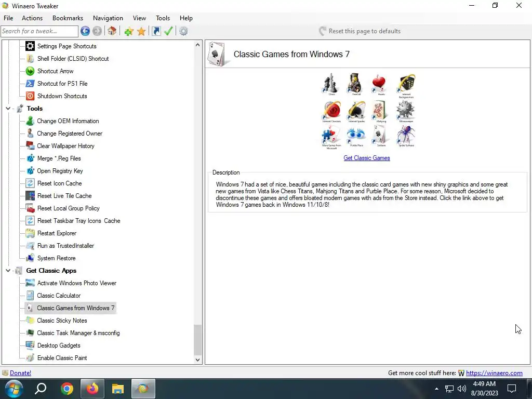The height and width of the screenshot is (399, 532).
Task: Click the Open Registry Key icon
Action: [x=30, y=170]
